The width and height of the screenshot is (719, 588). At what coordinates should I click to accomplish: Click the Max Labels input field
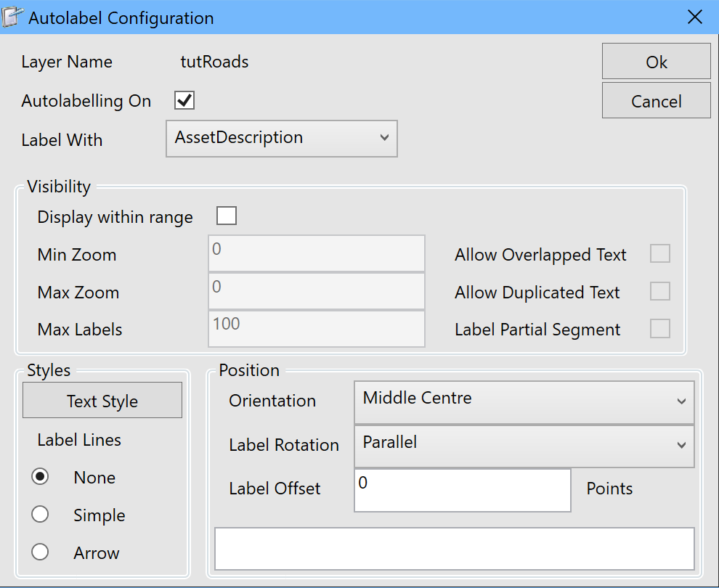pyautogui.click(x=317, y=329)
